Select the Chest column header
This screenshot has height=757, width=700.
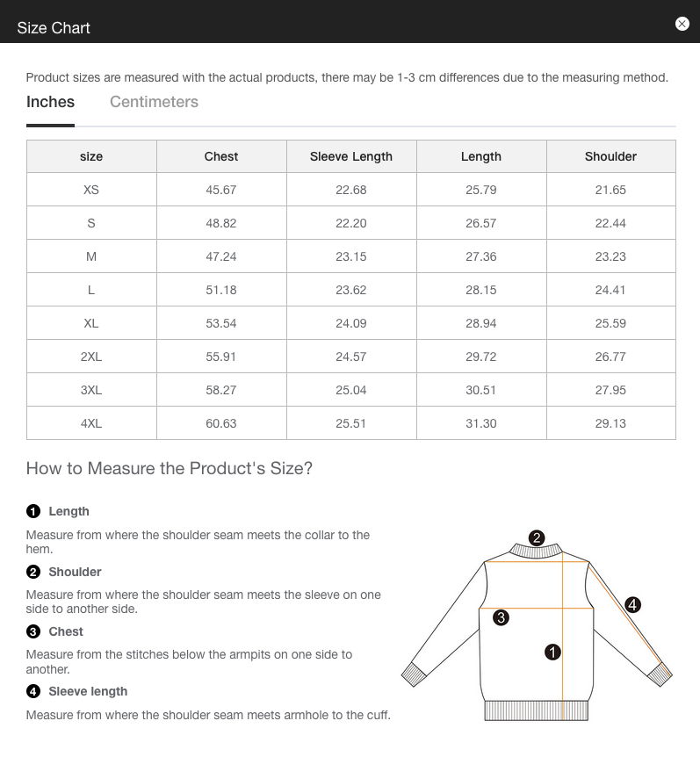tap(220, 156)
